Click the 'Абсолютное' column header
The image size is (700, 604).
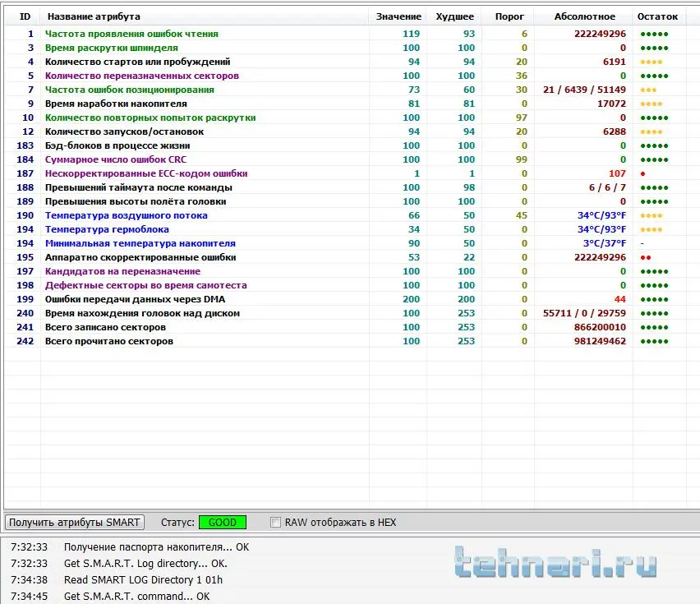coord(584,16)
